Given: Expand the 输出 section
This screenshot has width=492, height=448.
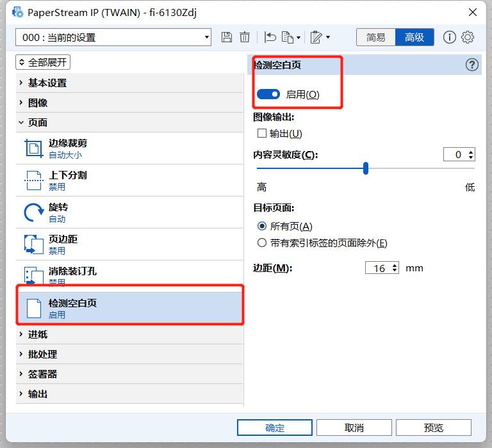Looking at the screenshot, I should pos(129,394).
